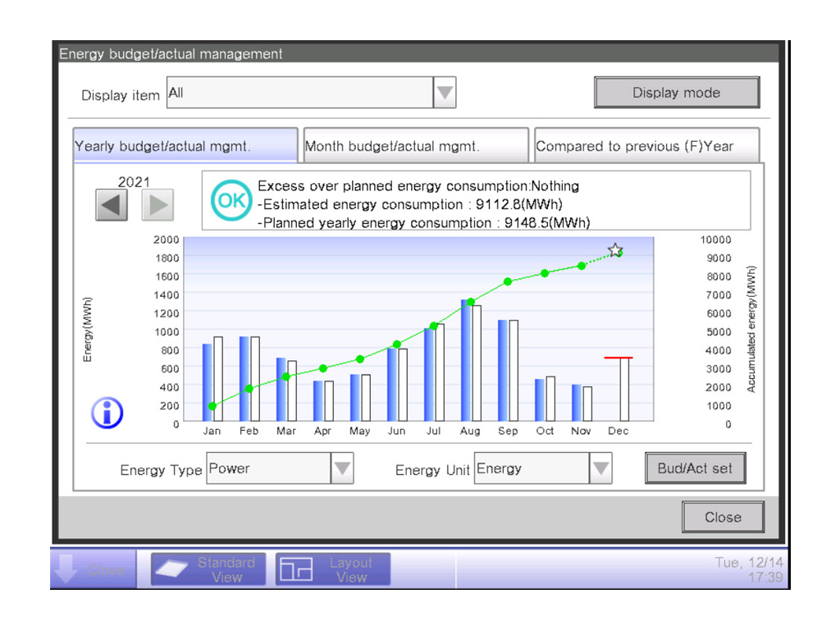Click the red December budget marker
The height and width of the screenshot is (630, 840).
619,358
